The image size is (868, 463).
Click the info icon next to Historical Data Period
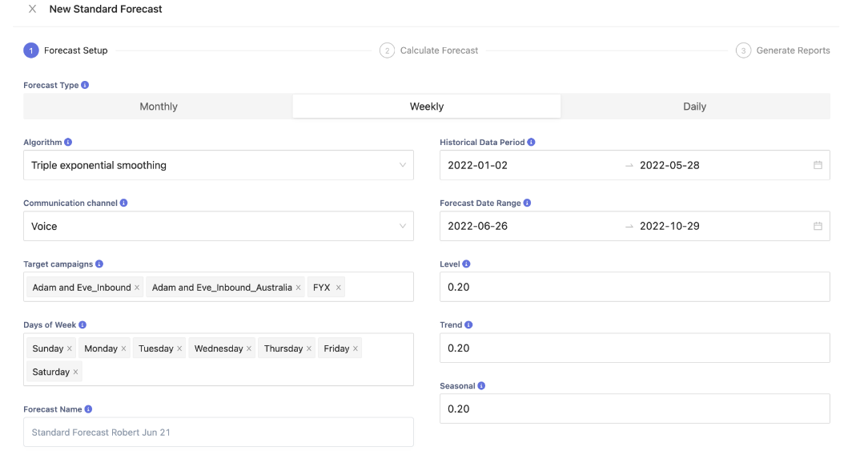click(531, 143)
